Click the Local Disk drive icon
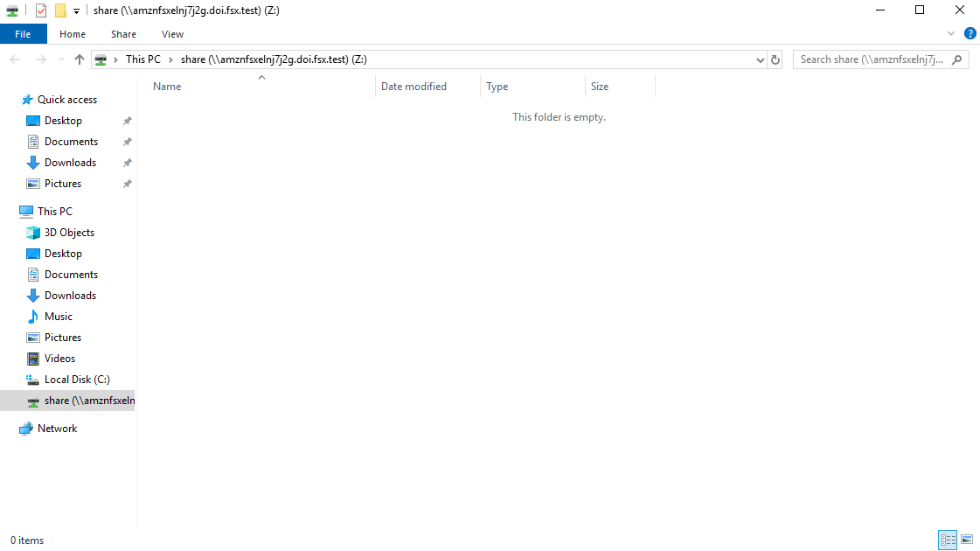 (x=33, y=380)
